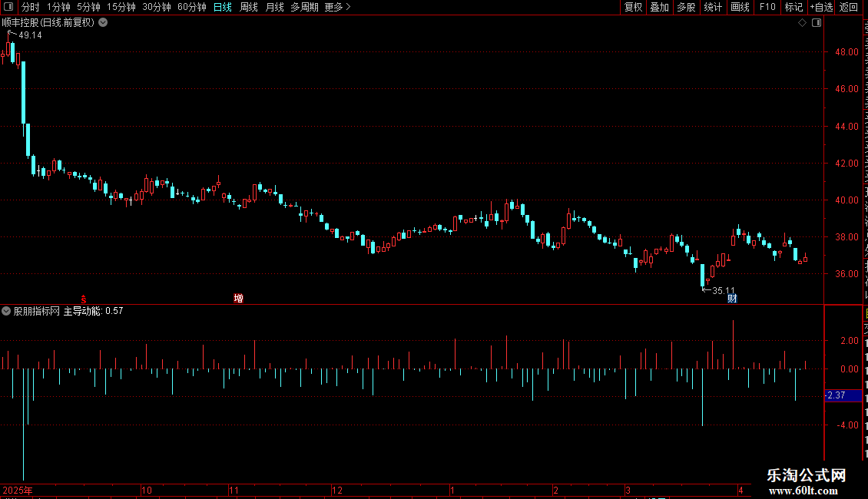The width and height of the screenshot is (868, 499).
Task: Switch to the 月线 monthly chart
Action: click(x=274, y=7)
